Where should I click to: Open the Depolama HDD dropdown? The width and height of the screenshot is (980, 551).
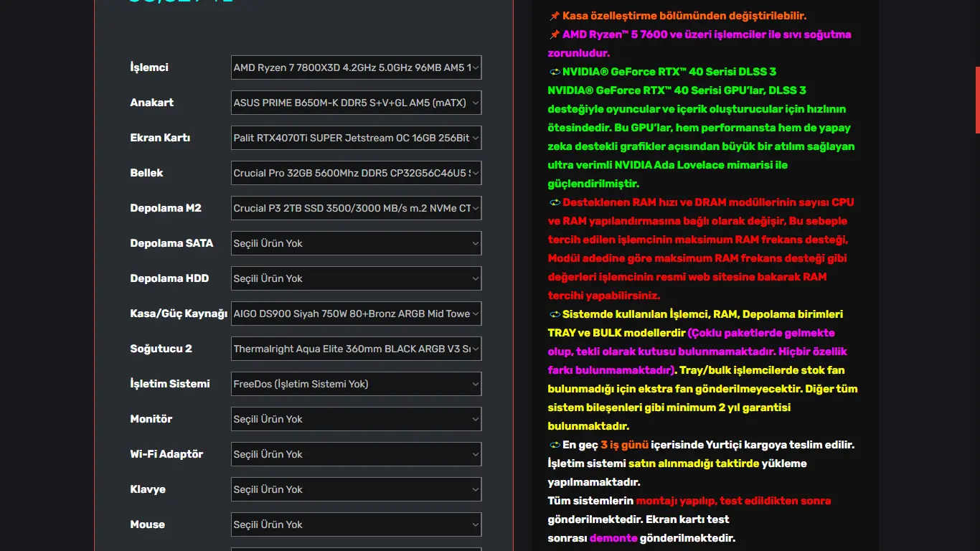point(356,278)
